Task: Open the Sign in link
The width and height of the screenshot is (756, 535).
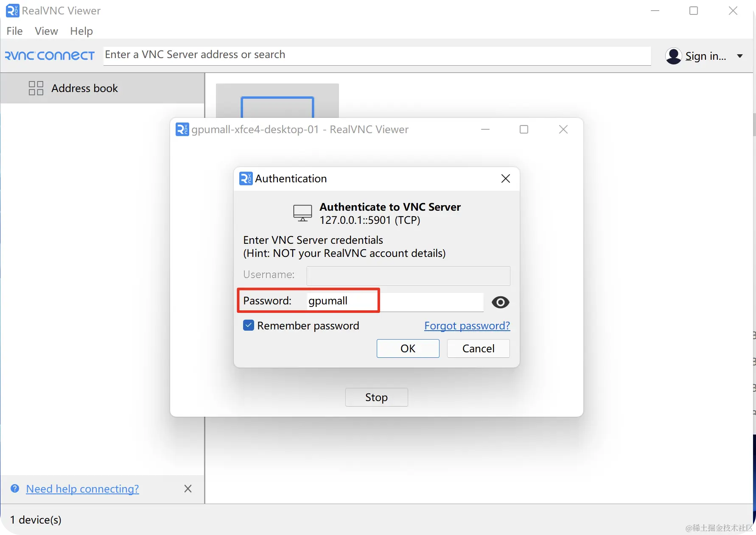Action: tap(706, 56)
